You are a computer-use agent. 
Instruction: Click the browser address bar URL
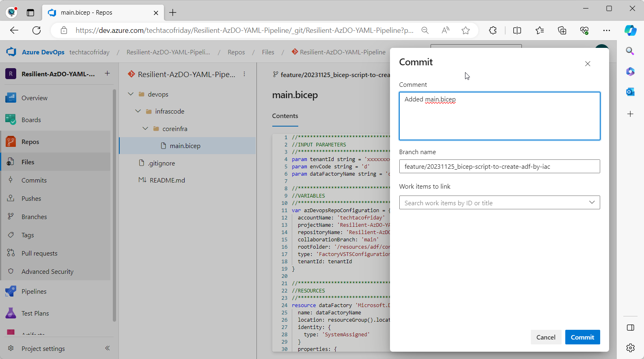[x=245, y=30]
